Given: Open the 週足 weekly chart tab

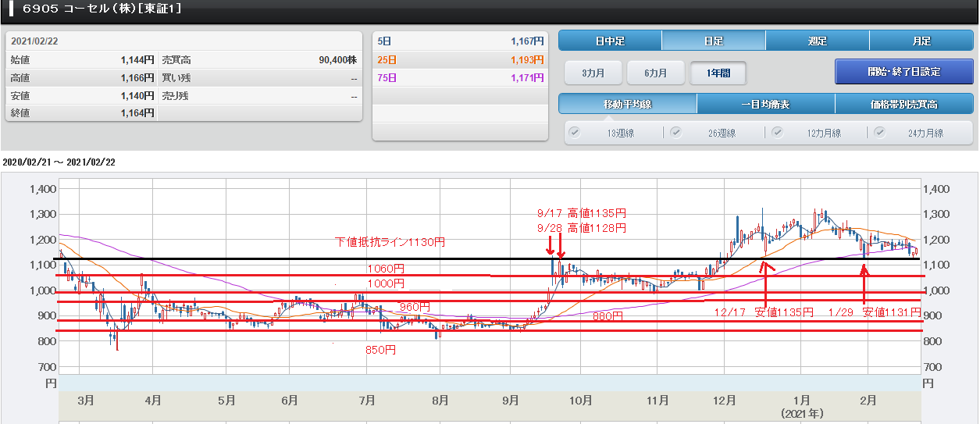Looking at the screenshot, I should click(x=818, y=41).
